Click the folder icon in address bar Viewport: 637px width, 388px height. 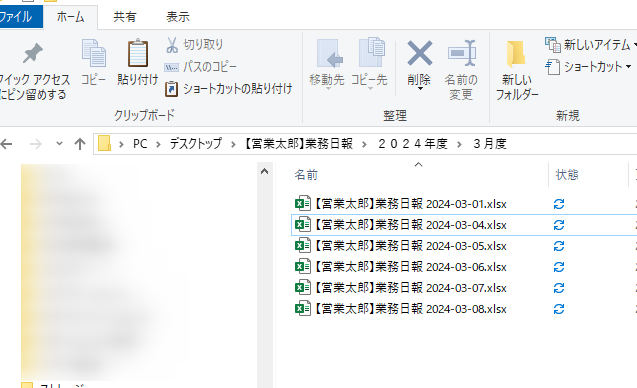click(x=104, y=143)
